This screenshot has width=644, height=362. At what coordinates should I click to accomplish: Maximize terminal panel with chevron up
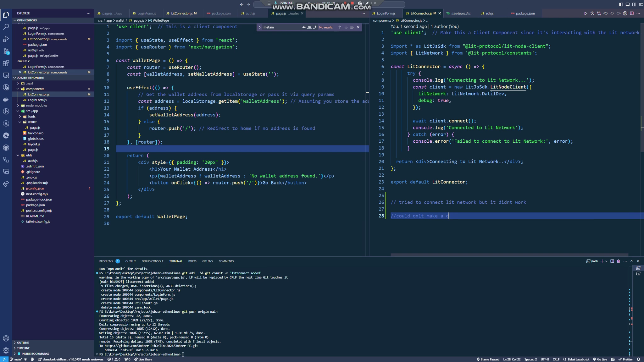coord(631,261)
